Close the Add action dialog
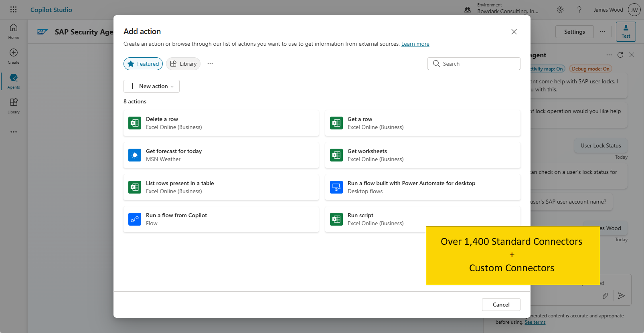 514,32
